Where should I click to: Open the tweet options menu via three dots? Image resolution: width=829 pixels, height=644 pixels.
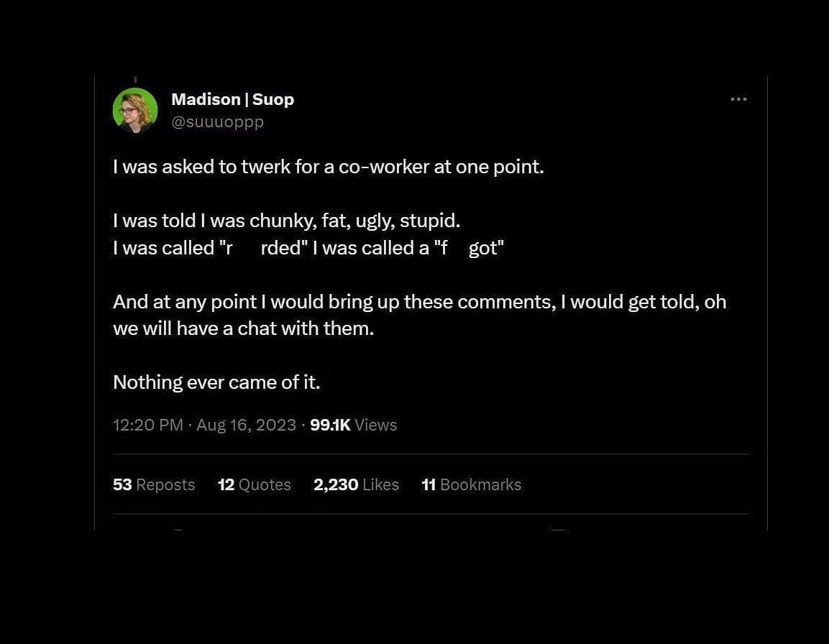(x=738, y=99)
